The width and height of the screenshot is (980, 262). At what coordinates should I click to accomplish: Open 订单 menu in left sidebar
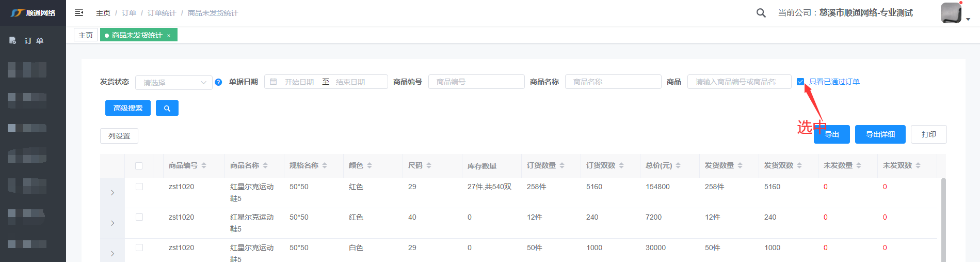(34, 40)
